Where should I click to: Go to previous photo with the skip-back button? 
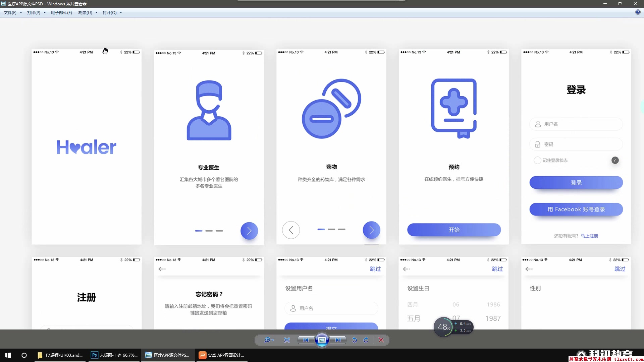[306, 340]
